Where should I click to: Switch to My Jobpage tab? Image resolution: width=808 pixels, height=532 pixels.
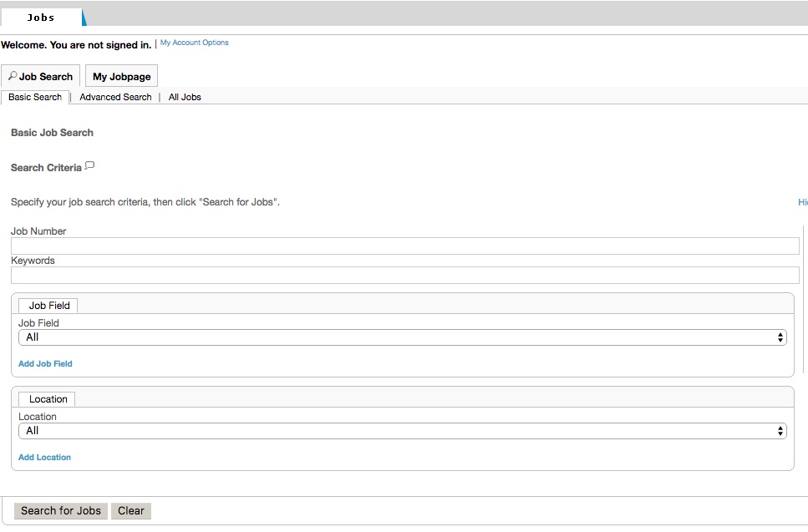click(122, 76)
